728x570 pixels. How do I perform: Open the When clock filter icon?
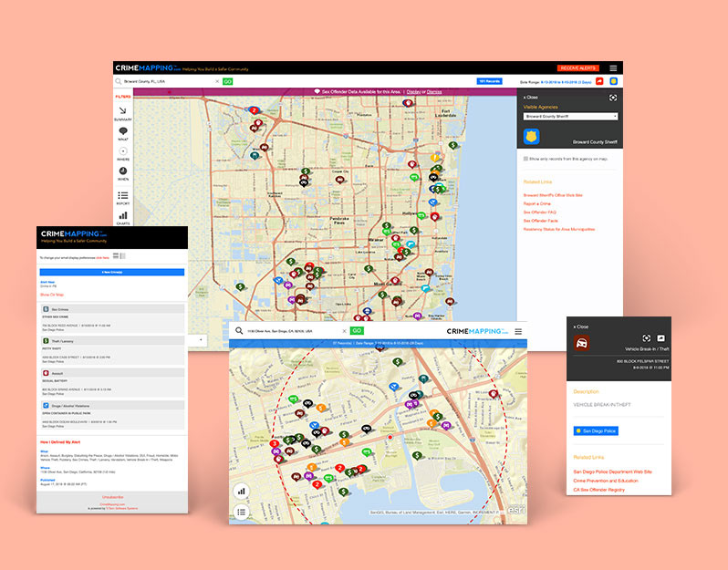pyautogui.click(x=123, y=171)
